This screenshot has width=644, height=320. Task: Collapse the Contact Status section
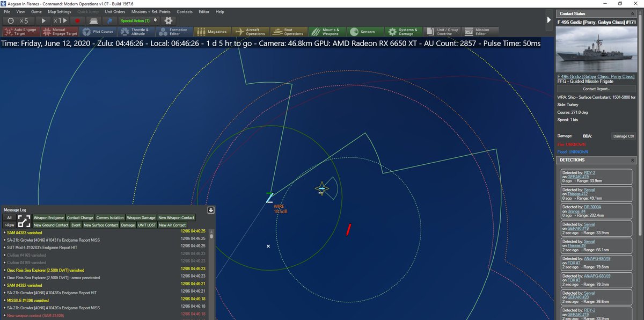pos(634,13)
